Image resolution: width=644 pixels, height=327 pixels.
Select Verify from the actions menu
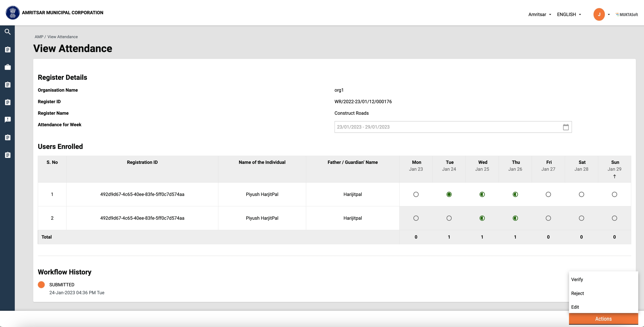[x=577, y=280]
